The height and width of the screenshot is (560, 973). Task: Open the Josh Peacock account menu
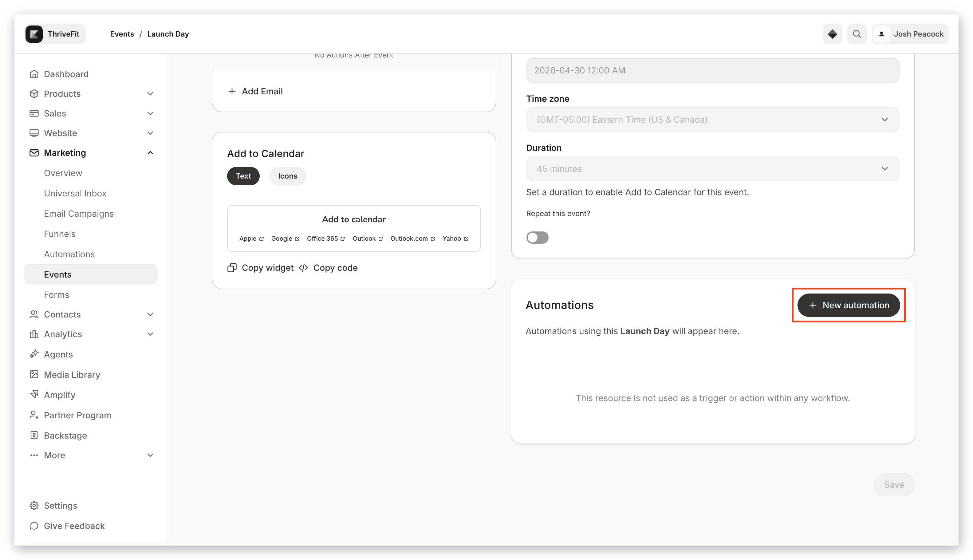click(x=910, y=34)
